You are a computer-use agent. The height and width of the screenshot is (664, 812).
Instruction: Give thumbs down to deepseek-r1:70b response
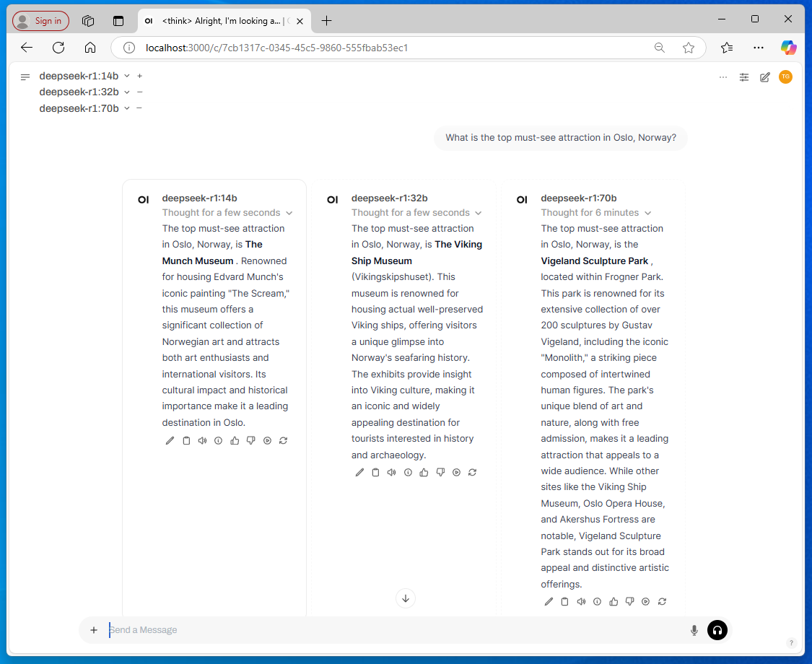pos(629,602)
